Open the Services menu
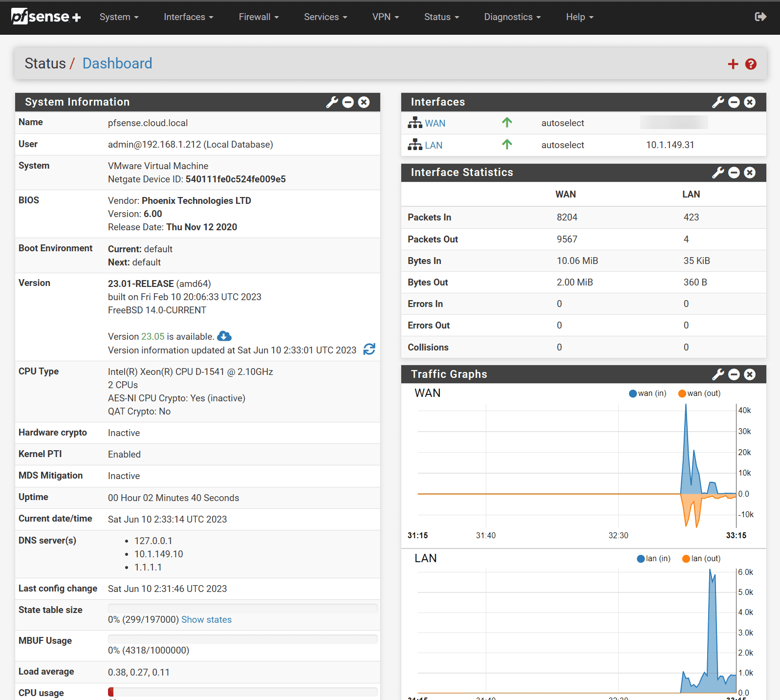This screenshot has height=700, width=780. [x=325, y=17]
